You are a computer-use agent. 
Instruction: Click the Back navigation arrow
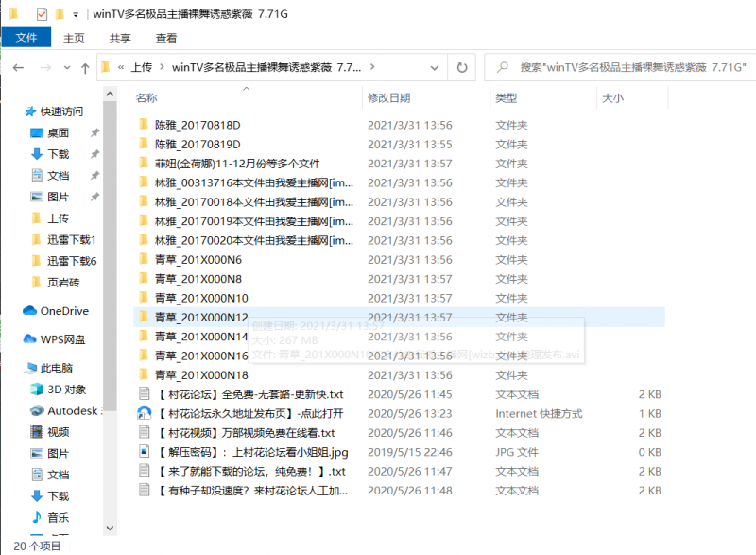[19, 68]
